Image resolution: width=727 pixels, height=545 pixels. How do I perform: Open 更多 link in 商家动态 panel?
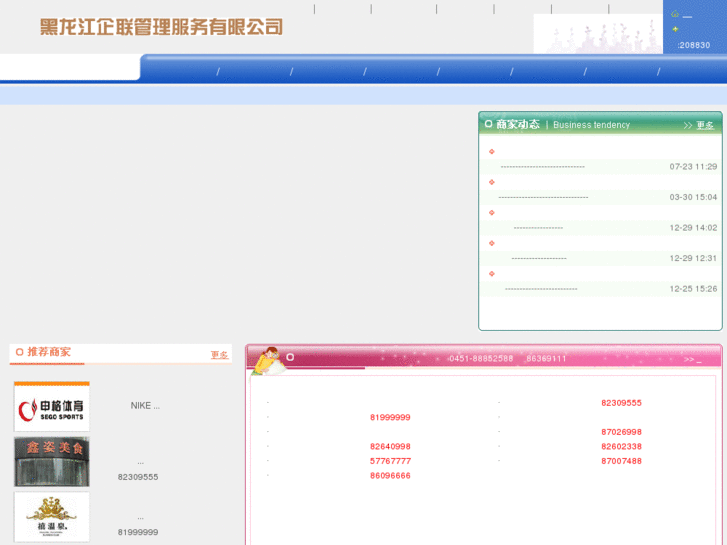705,126
